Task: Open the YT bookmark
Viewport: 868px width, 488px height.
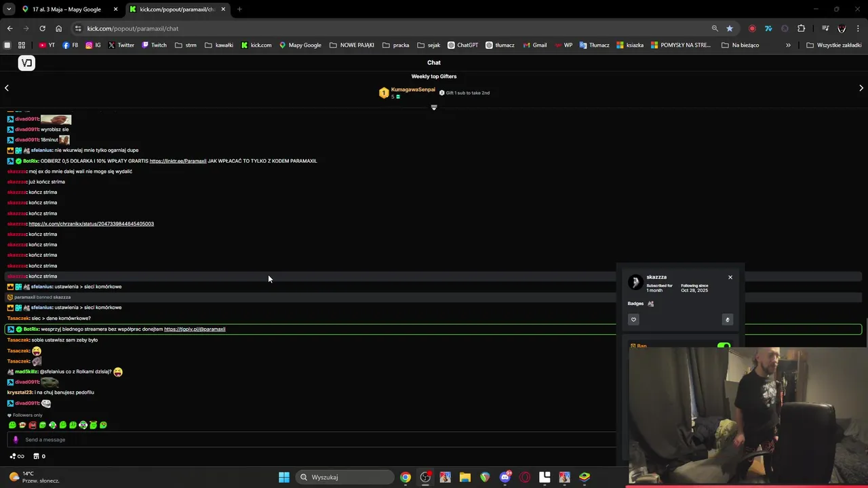Action: pyautogui.click(x=47, y=45)
